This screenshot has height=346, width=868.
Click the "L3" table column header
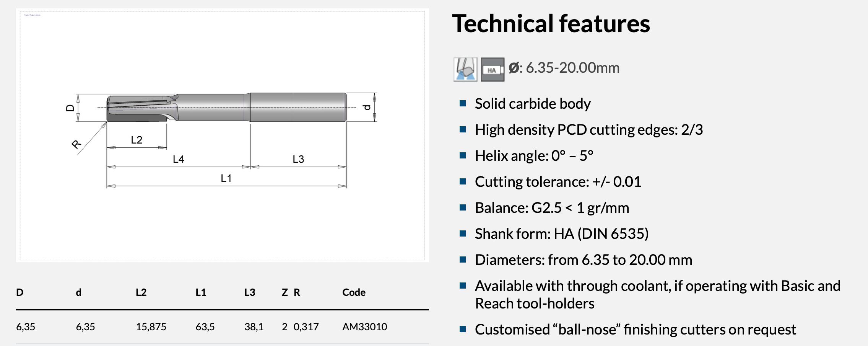coord(250,292)
